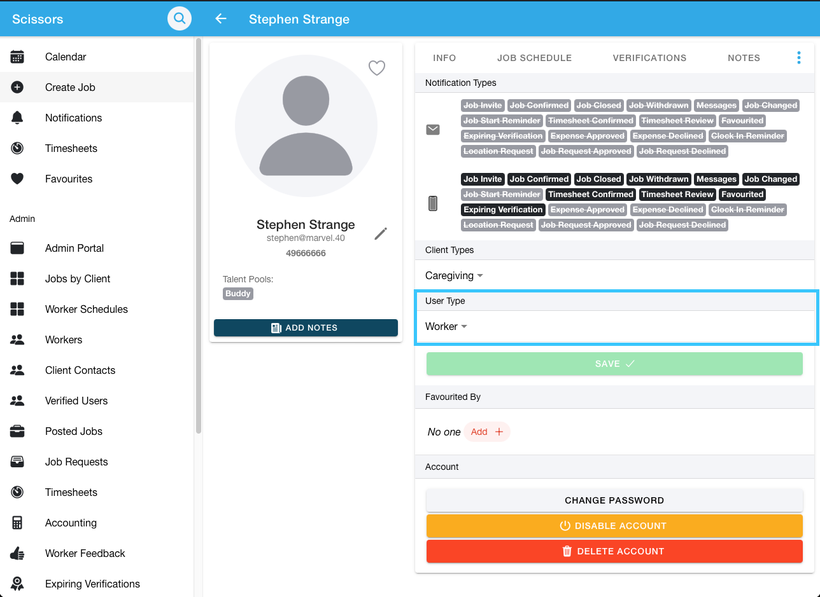Toggle mobile Job Confirmed notification
820x597 pixels.
539,179
